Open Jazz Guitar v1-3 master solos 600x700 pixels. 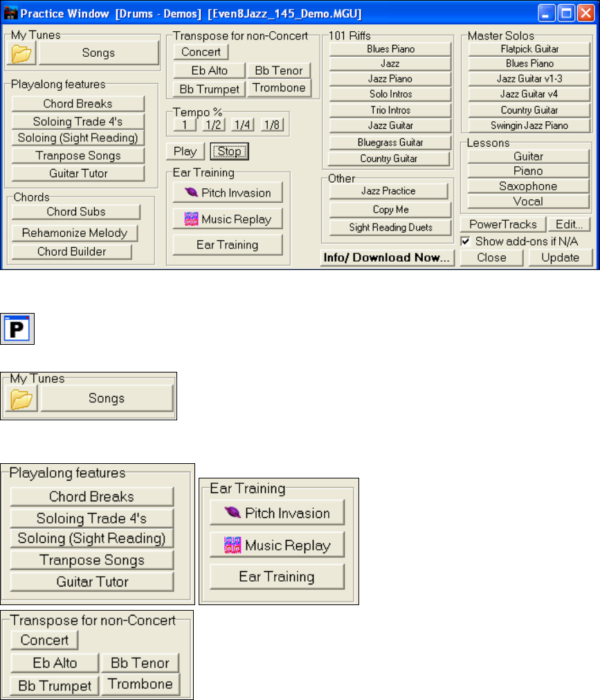pyautogui.click(x=529, y=79)
